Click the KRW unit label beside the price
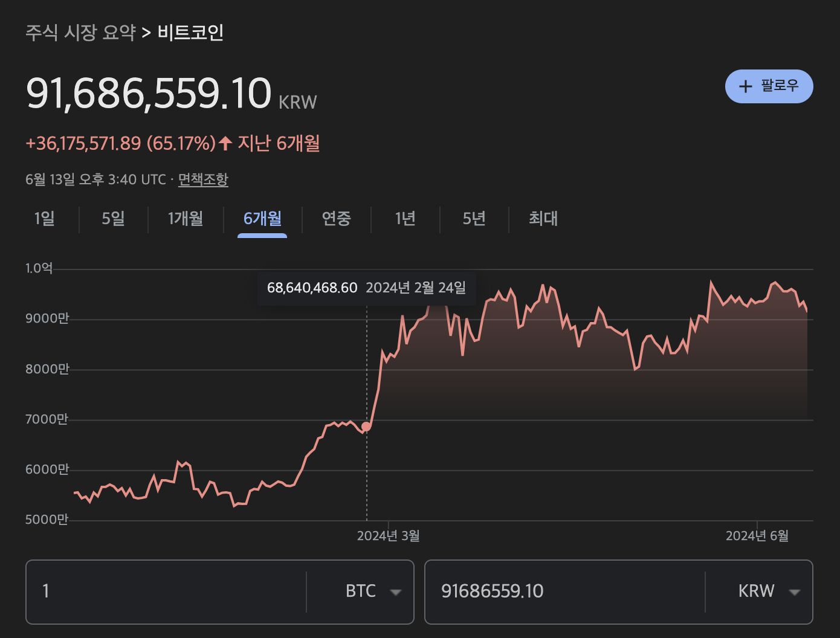 click(297, 102)
